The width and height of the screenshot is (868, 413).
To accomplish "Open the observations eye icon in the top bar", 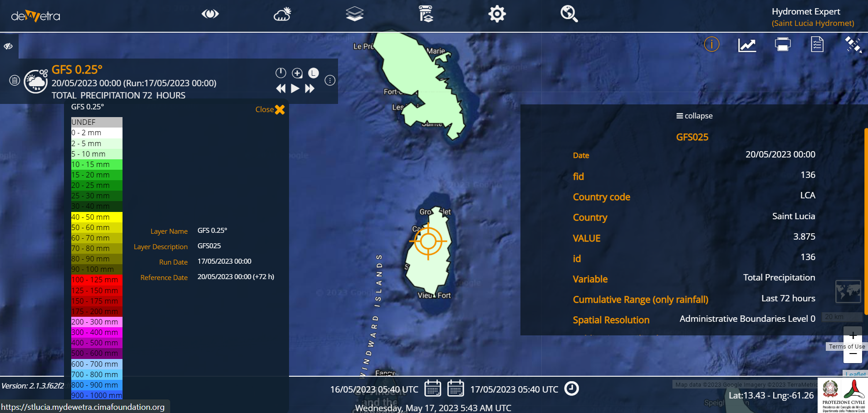I will (210, 14).
